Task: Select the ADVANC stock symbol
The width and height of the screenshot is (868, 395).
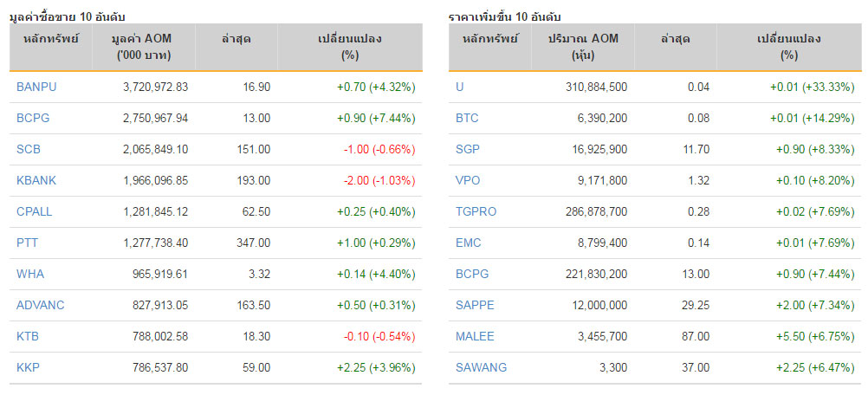Action: [x=41, y=305]
